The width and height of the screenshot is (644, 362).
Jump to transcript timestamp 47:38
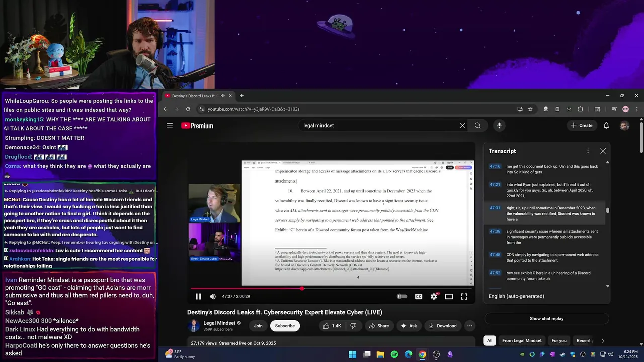(x=495, y=232)
